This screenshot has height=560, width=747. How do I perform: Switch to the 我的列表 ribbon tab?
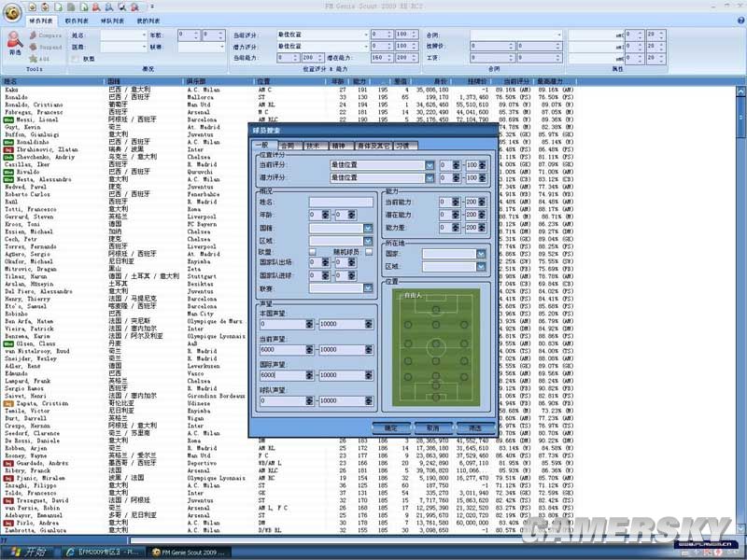(148, 21)
